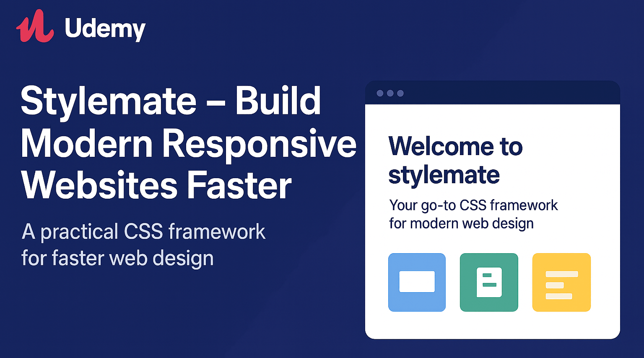Click "Your go-to CSS framework" text

point(473,205)
